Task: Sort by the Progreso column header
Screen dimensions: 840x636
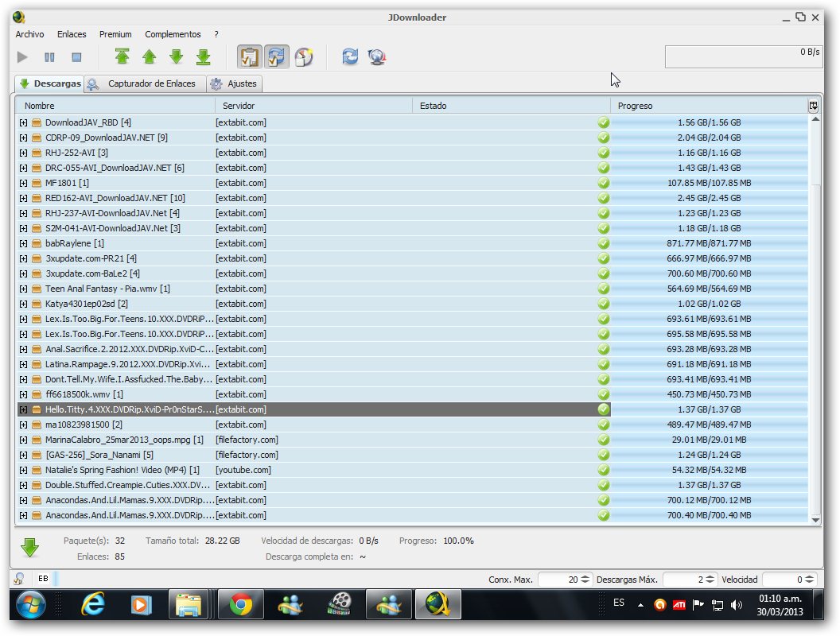Action: click(709, 106)
